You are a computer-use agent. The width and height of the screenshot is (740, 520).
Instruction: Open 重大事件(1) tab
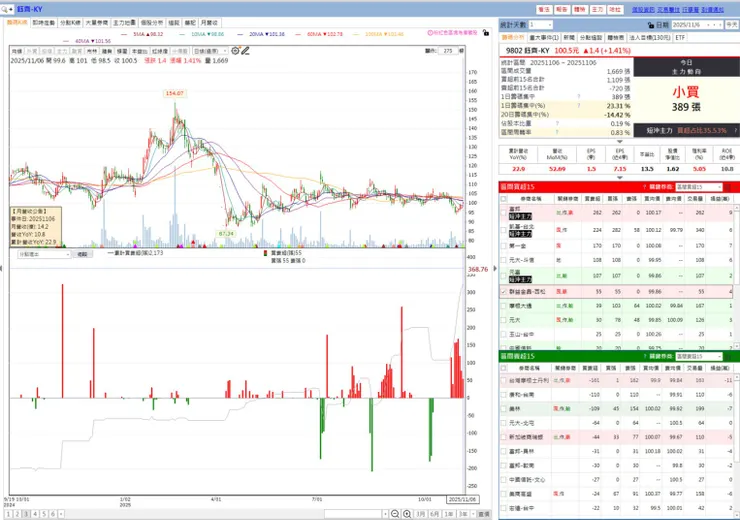tap(544, 37)
